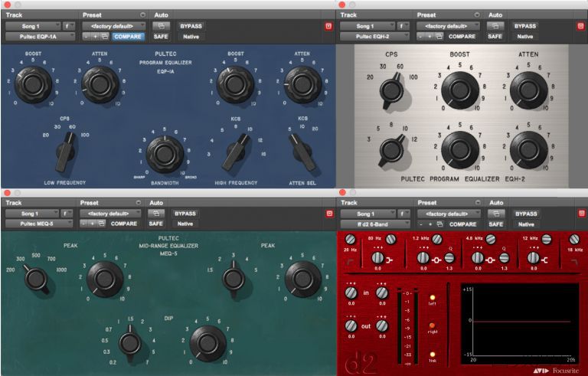Enable automation SAFE in EQP-1A window

point(161,37)
